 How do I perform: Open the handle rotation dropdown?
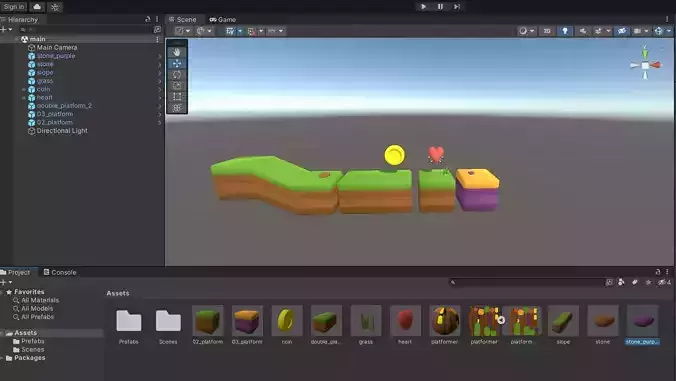(204, 31)
